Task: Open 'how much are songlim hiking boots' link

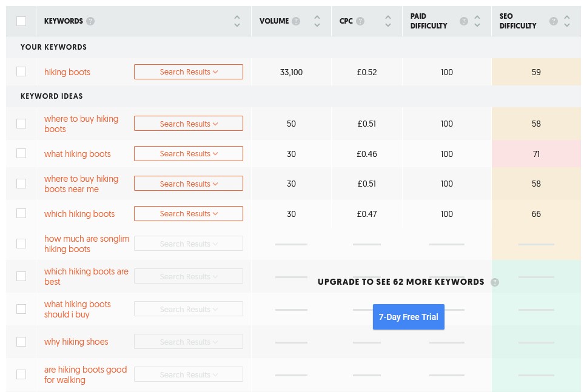Action: [87, 244]
